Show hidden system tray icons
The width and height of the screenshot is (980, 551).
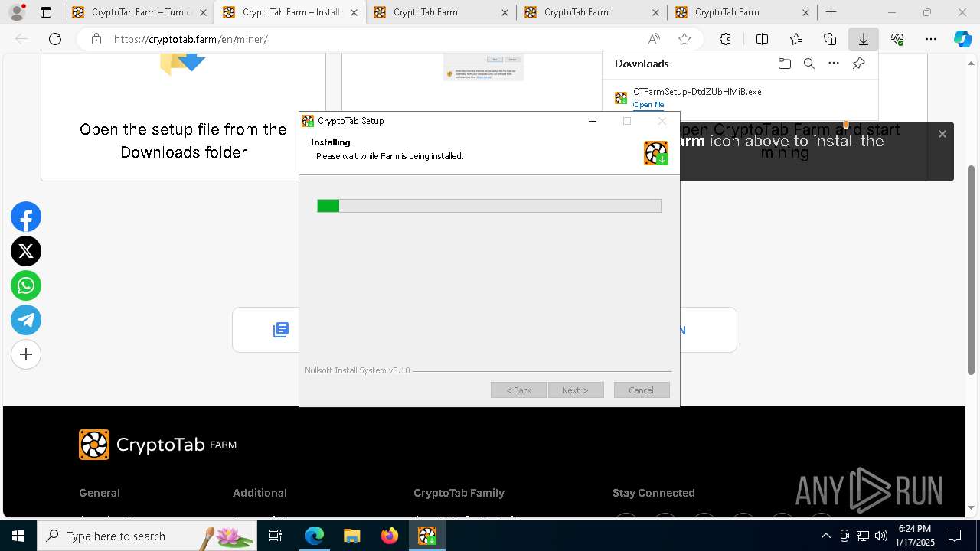(x=825, y=536)
